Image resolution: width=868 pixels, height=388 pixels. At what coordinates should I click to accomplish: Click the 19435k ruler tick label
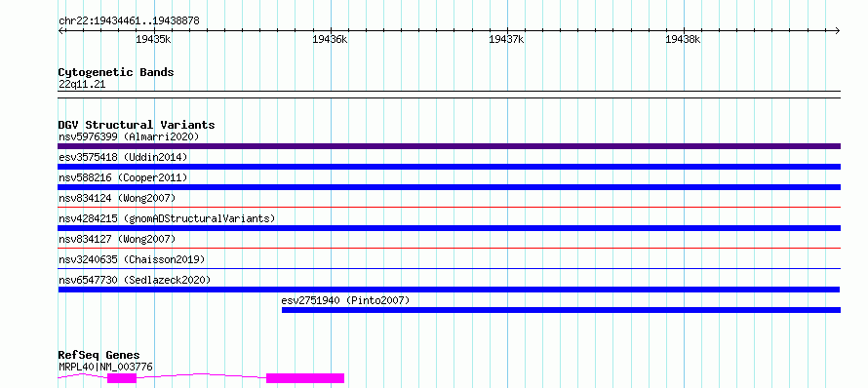click(x=153, y=39)
